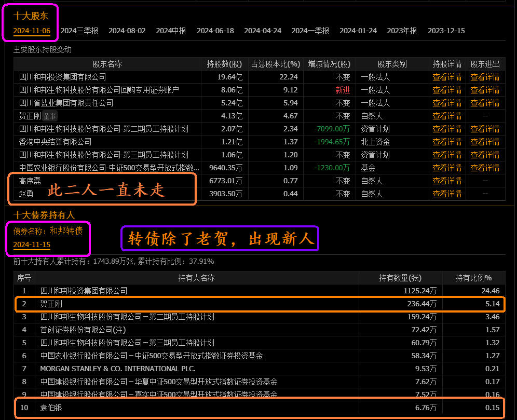
Task: Open 持股详情 for 贺正刚 shareholder row
Action: (x=447, y=116)
